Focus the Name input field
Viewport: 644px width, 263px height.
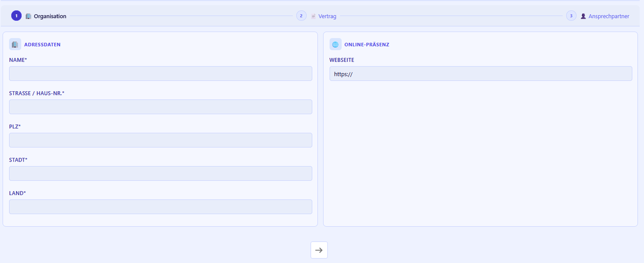coord(161,74)
